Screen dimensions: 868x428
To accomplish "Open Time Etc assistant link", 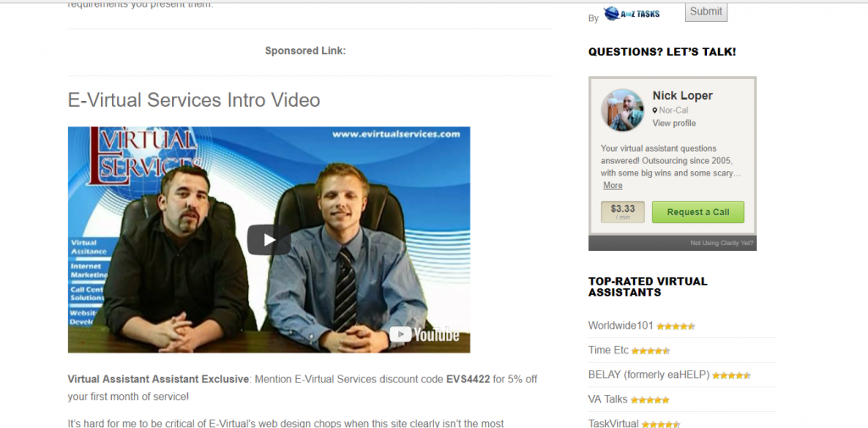I will coord(609,351).
